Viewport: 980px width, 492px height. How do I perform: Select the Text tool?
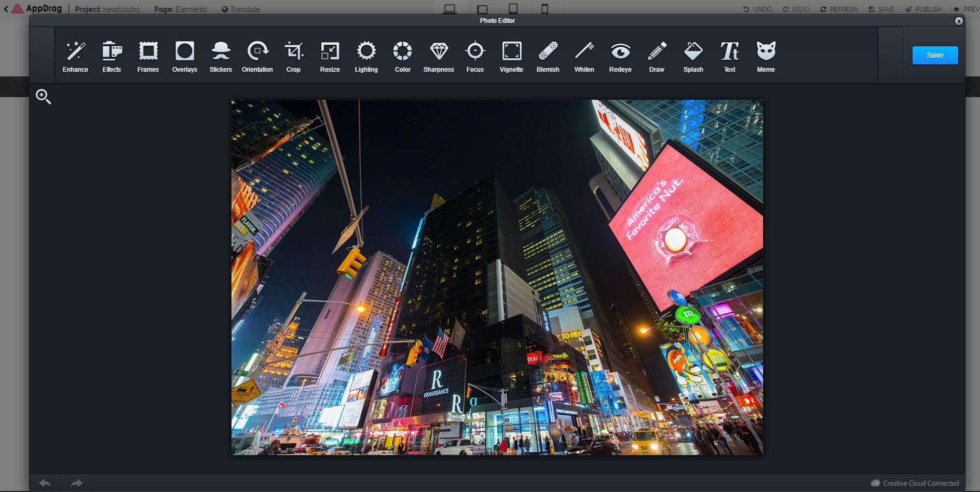(729, 56)
